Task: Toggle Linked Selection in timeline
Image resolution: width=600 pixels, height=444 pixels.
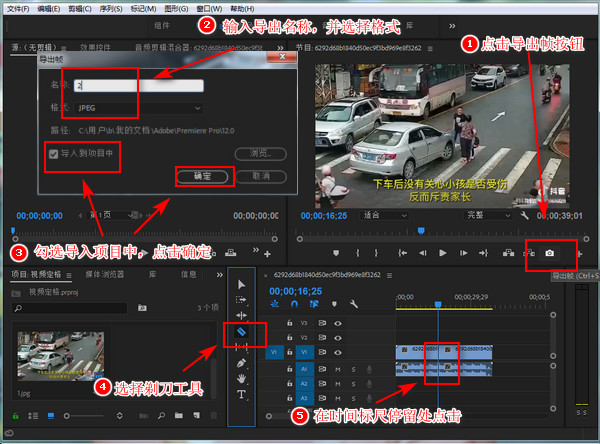Action: click(x=314, y=304)
